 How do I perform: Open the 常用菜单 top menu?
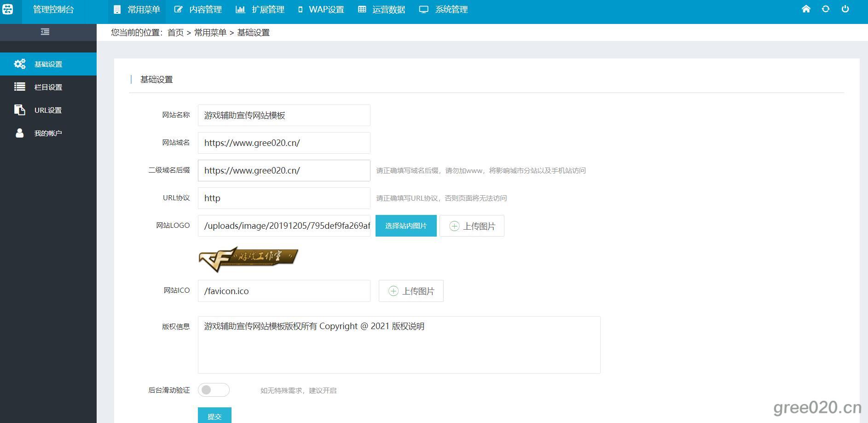click(137, 10)
